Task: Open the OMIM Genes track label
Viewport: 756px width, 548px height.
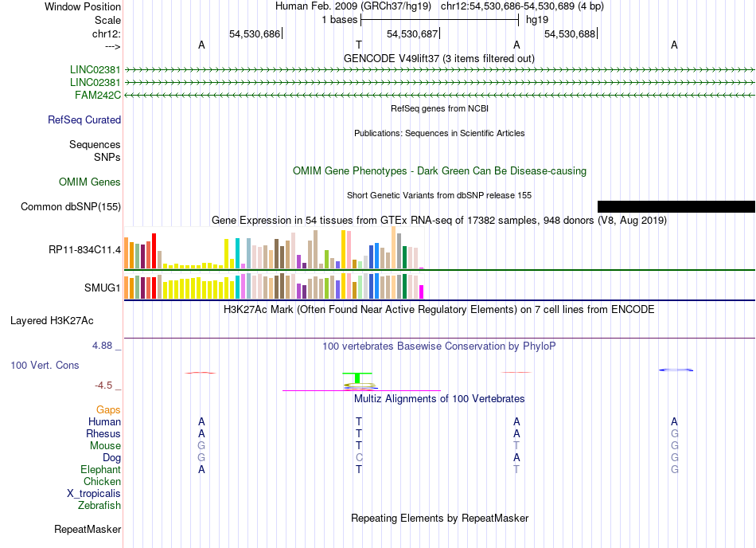Action: [89, 182]
